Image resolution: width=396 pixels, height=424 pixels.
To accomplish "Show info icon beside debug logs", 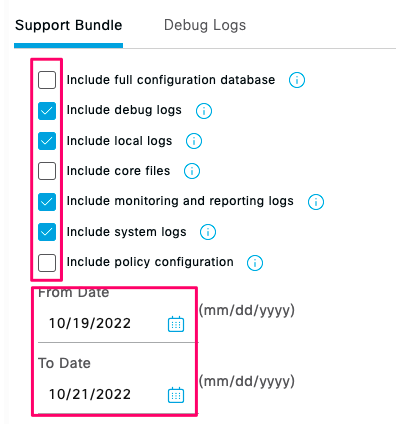I will [x=204, y=111].
